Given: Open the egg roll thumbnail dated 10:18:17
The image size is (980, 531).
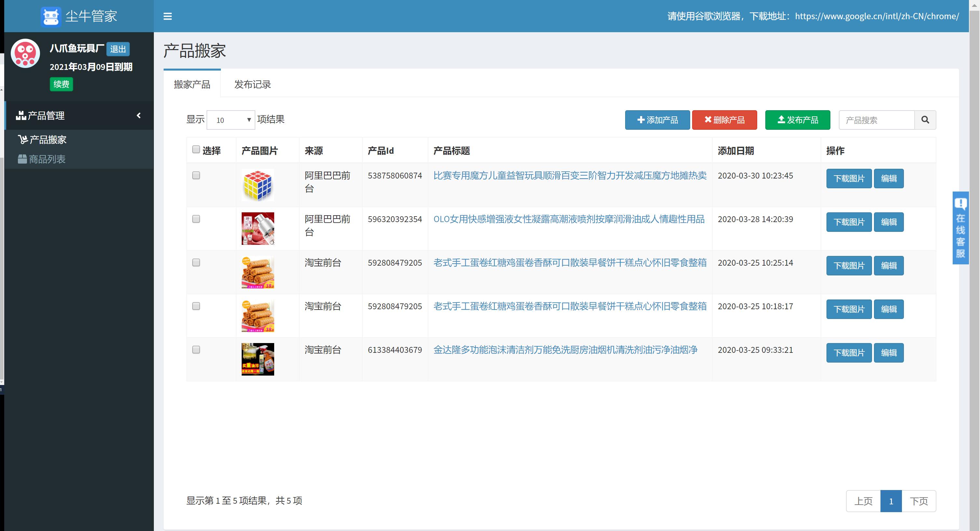Looking at the screenshot, I should coord(258,316).
